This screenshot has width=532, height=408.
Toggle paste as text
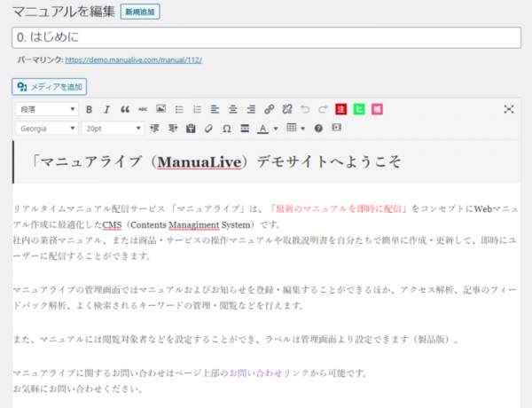coord(191,129)
